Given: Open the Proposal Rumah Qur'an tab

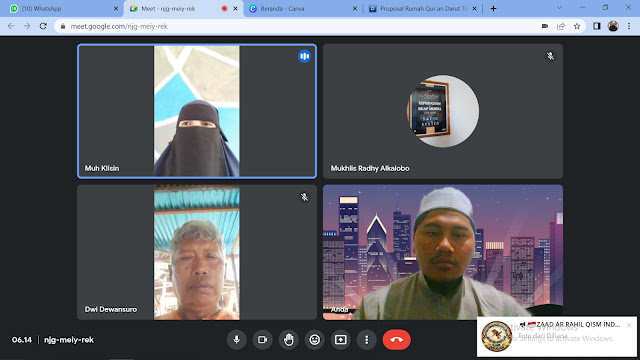Looking at the screenshot, I should coord(423,9).
